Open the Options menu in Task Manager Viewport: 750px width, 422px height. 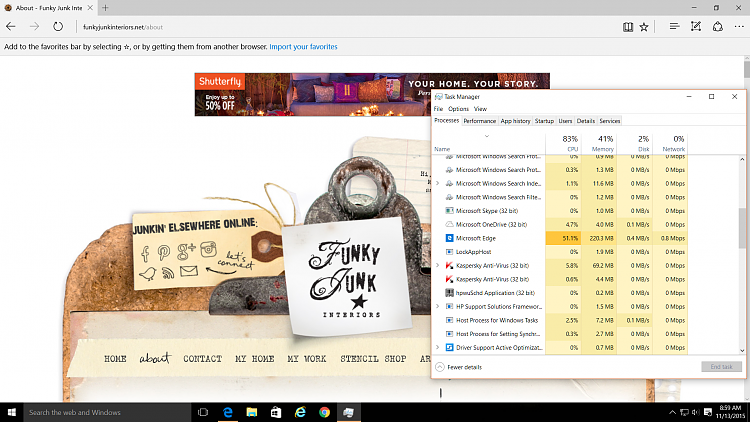pos(458,108)
